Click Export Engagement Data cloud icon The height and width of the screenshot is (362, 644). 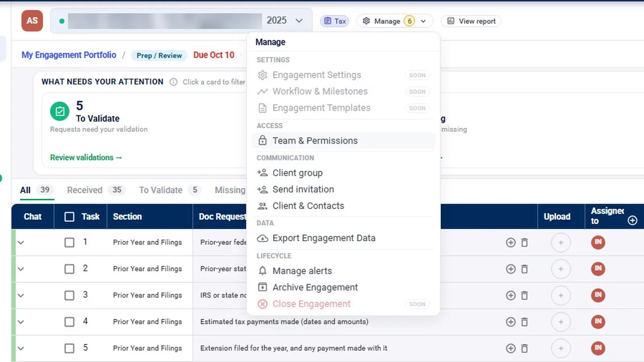coord(262,239)
